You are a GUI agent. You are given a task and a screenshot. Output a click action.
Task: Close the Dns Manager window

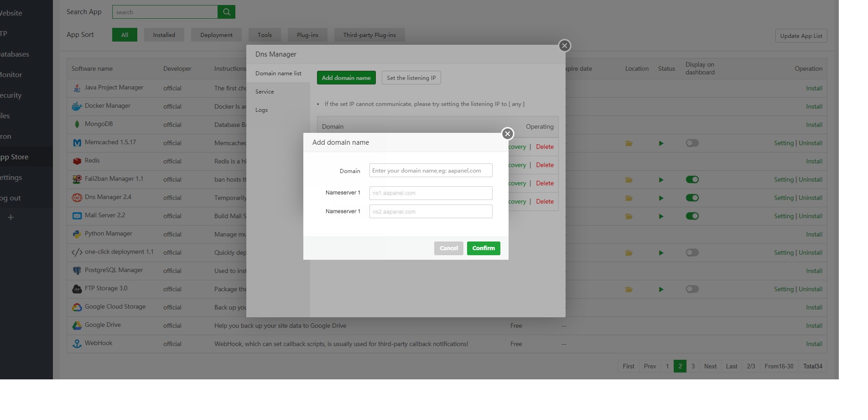click(565, 46)
